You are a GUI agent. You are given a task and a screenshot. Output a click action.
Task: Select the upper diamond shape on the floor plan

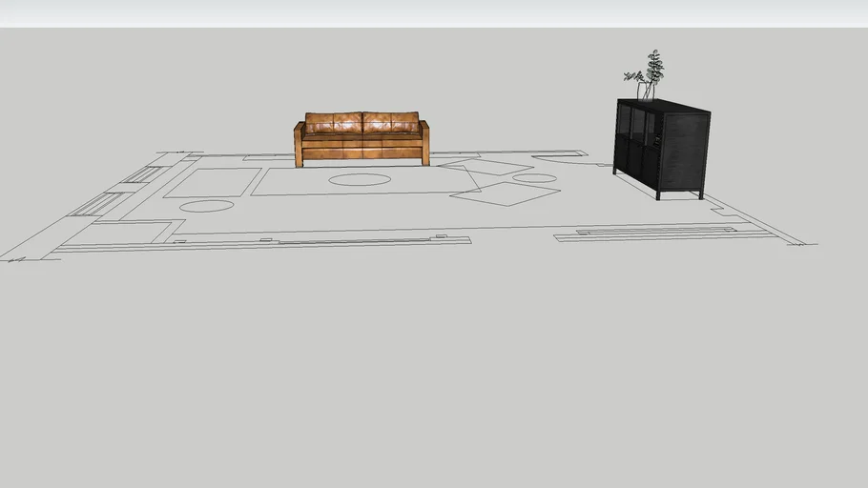[x=486, y=168]
